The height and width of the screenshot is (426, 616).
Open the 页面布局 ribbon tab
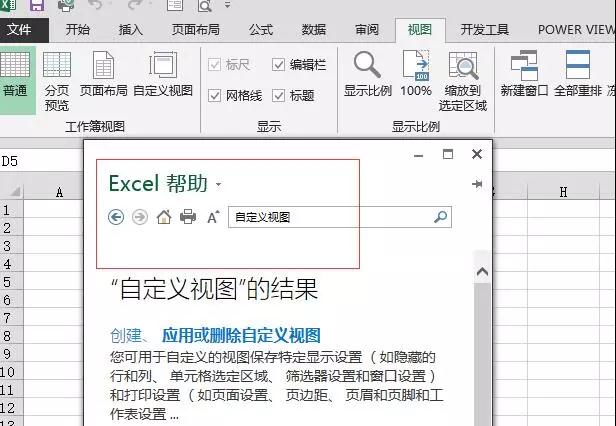coord(196,30)
